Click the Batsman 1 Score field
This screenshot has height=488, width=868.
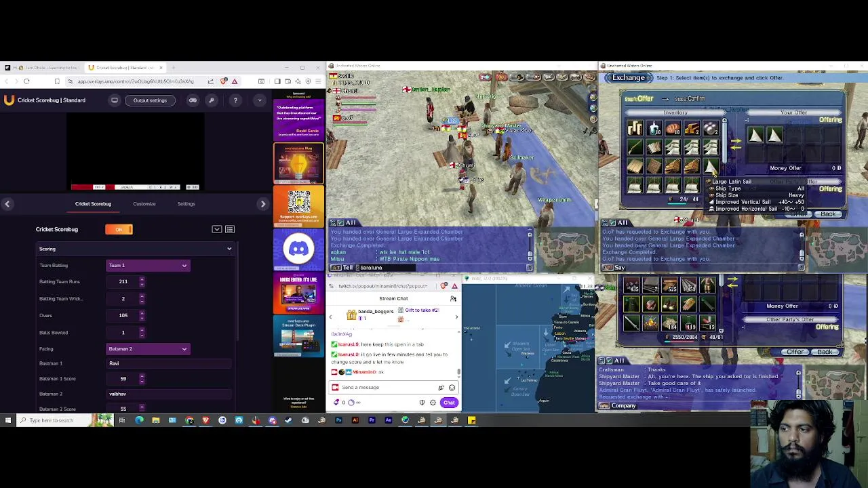point(123,379)
